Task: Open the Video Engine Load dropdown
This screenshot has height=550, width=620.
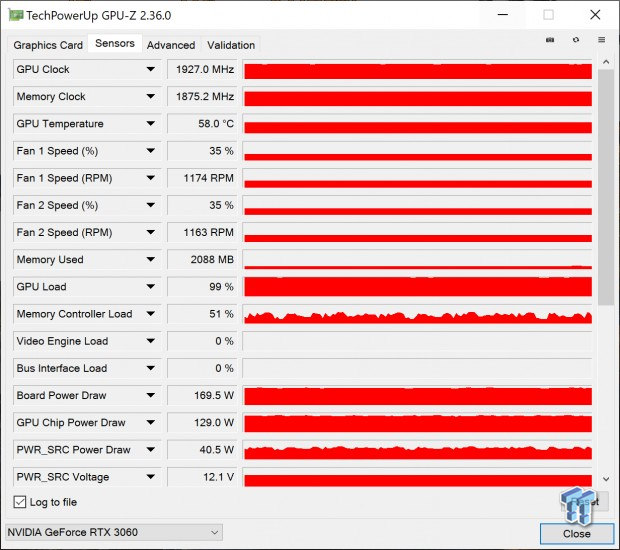Action: [151, 341]
